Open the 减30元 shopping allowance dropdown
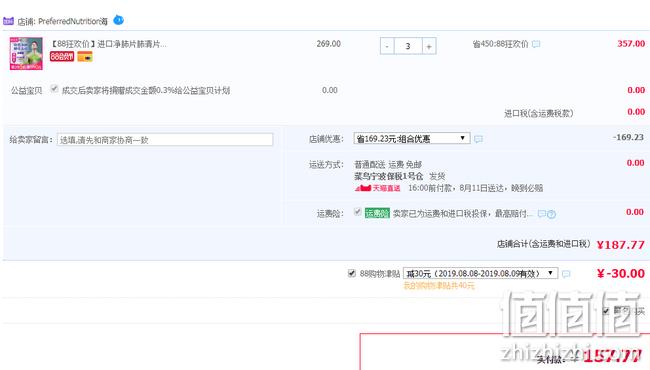The width and height of the screenshot is (650, 370). (480, 273)
